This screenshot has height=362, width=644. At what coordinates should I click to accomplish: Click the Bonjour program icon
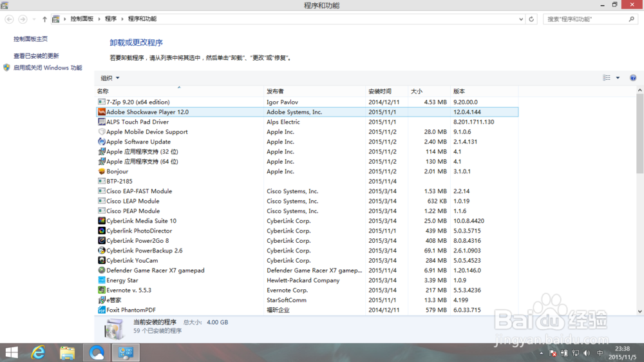pyautogui.click(x=102, y=171)
